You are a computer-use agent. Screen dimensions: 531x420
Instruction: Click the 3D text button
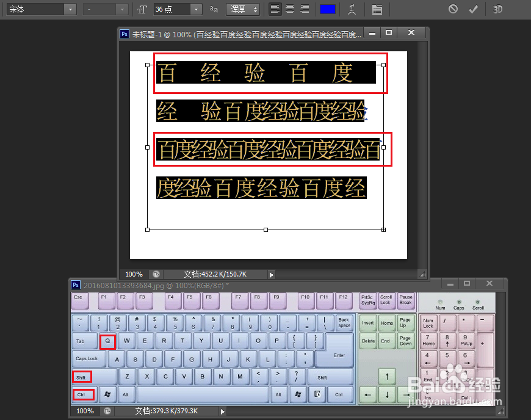tap(497, 10)
